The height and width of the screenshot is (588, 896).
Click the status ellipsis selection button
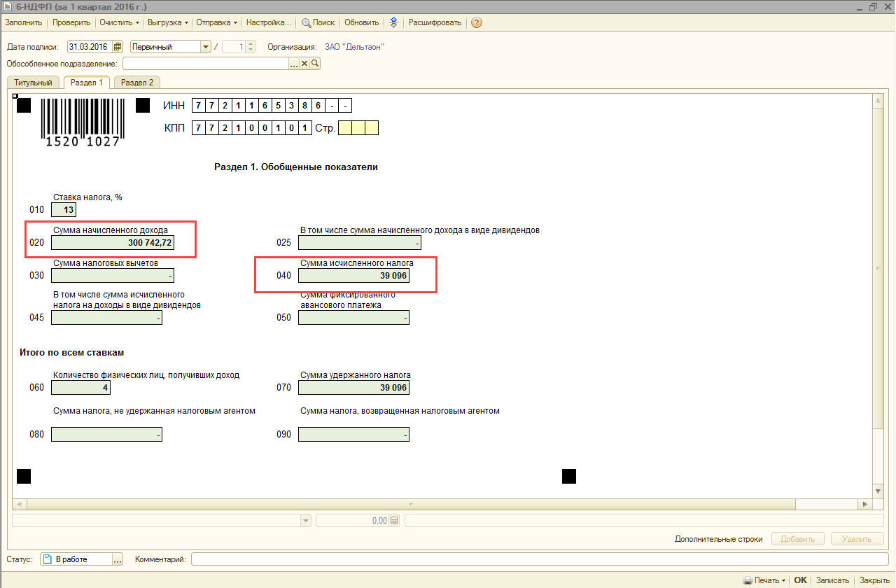tap(118, 559)
